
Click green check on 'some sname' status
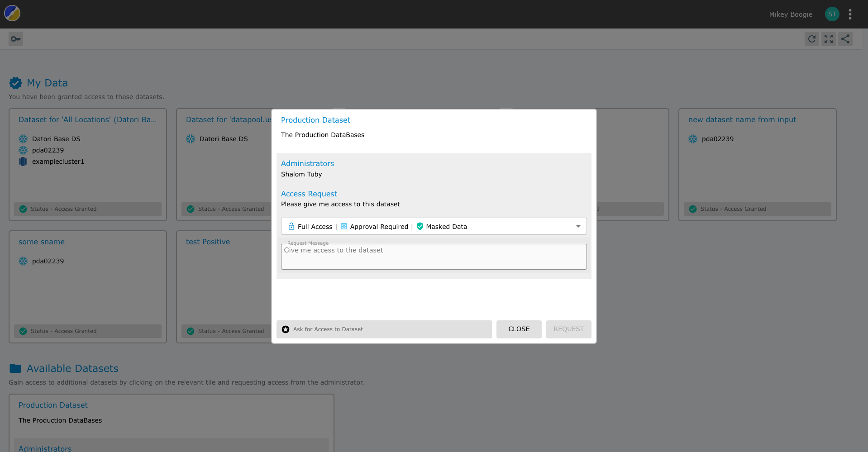click(23, 331)
